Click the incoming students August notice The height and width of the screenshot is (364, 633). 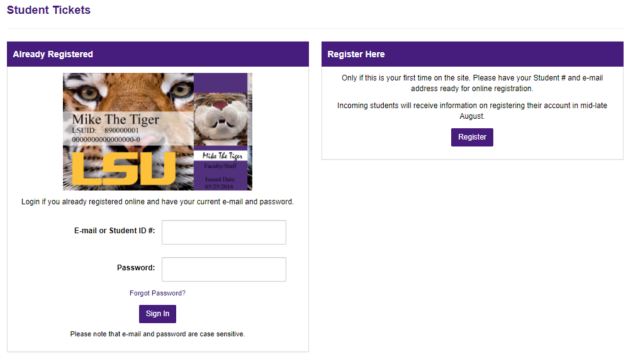(473, 110)
